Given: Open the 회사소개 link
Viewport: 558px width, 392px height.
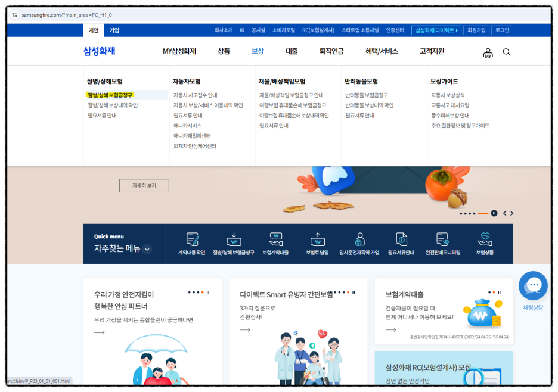Looking at the screenshot, I should 224,30.
